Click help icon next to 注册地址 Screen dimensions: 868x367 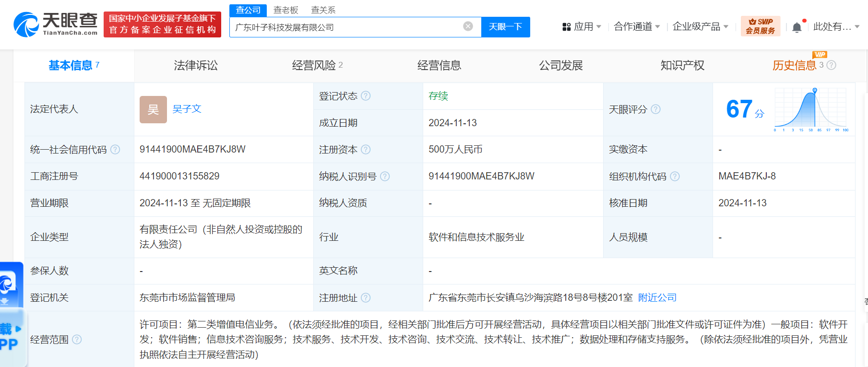coord(366,298)
